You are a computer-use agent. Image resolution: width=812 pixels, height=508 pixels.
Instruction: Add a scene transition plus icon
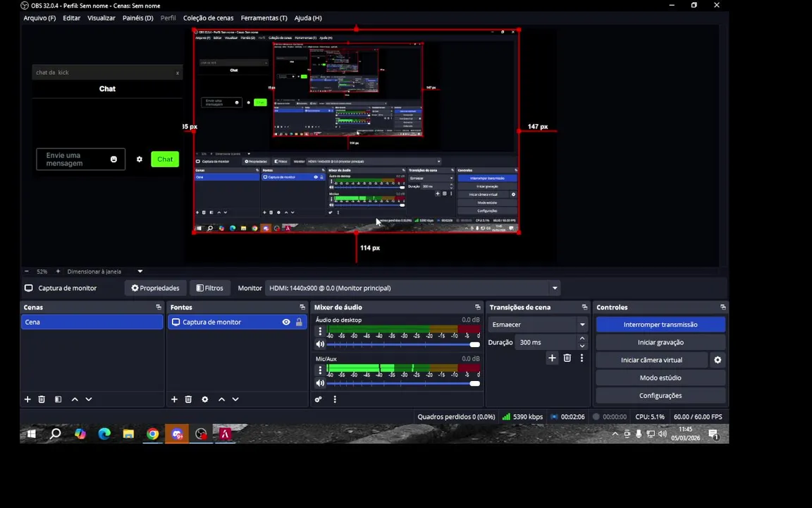point(552,358)
